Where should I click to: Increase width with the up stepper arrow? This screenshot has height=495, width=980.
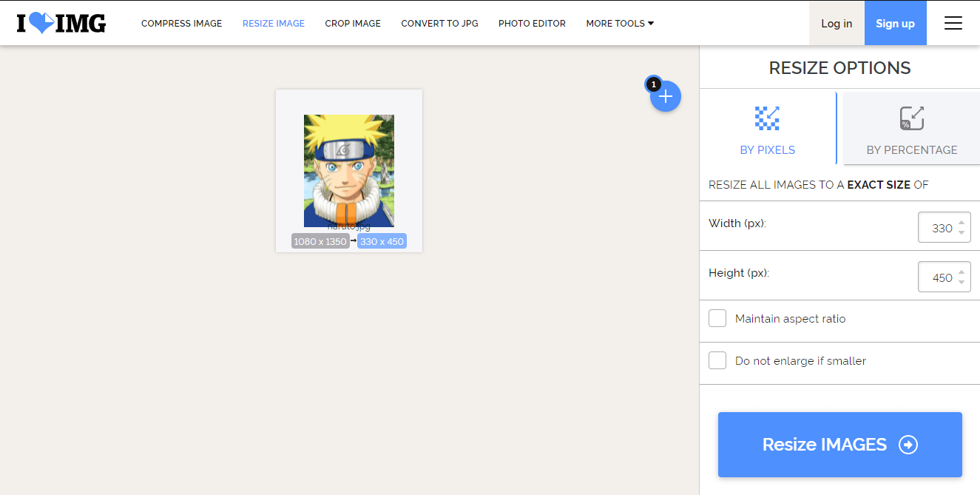[961, 223]
